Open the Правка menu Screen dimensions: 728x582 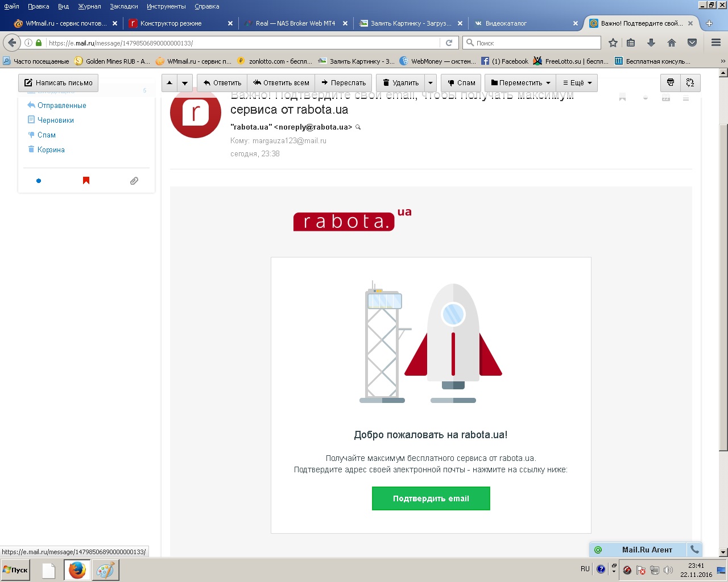(x=38, y=6)
